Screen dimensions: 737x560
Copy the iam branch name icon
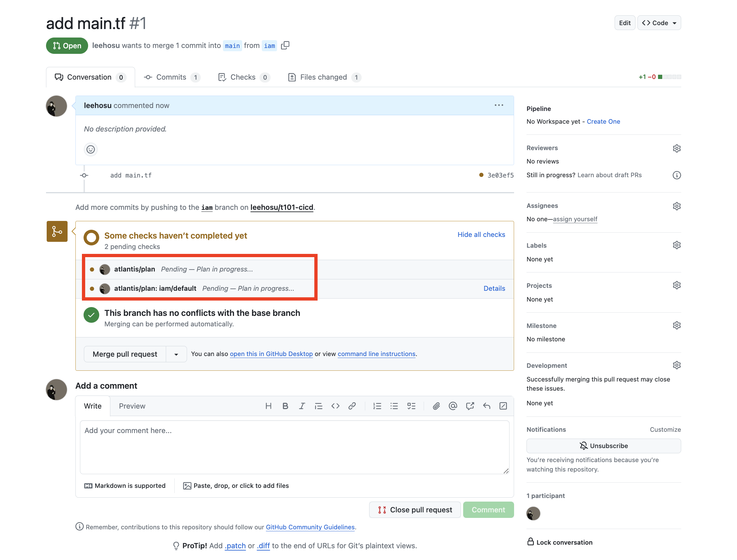285,45
